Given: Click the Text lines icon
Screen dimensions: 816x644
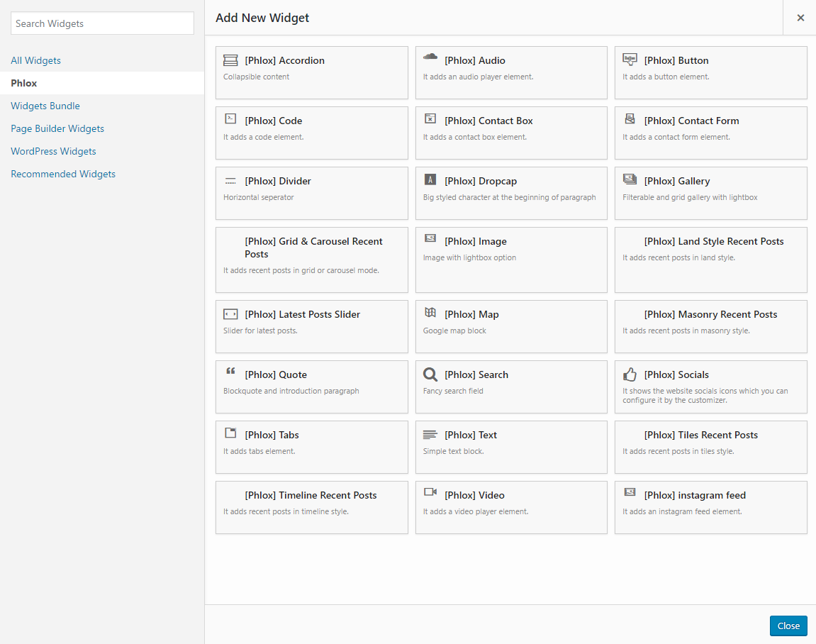Looking at the screenshot, I should pos(430,434).
